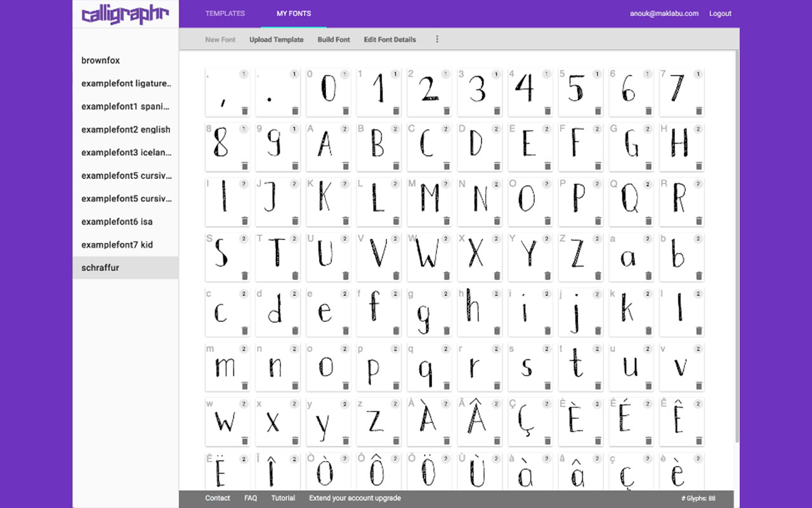Delete the uppercase A glyph
This screenshot has width=812, height=508.
346,165
